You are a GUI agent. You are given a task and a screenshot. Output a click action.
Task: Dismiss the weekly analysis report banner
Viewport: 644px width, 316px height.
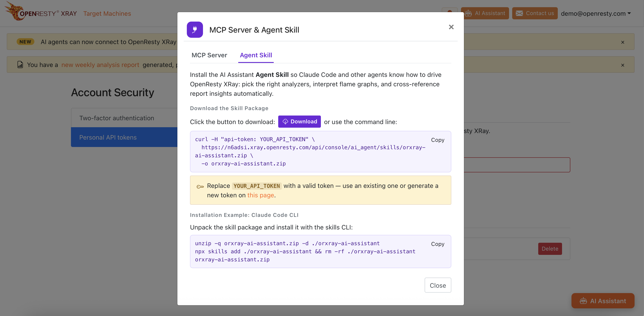pyautogui.click(x=622, y=65)
